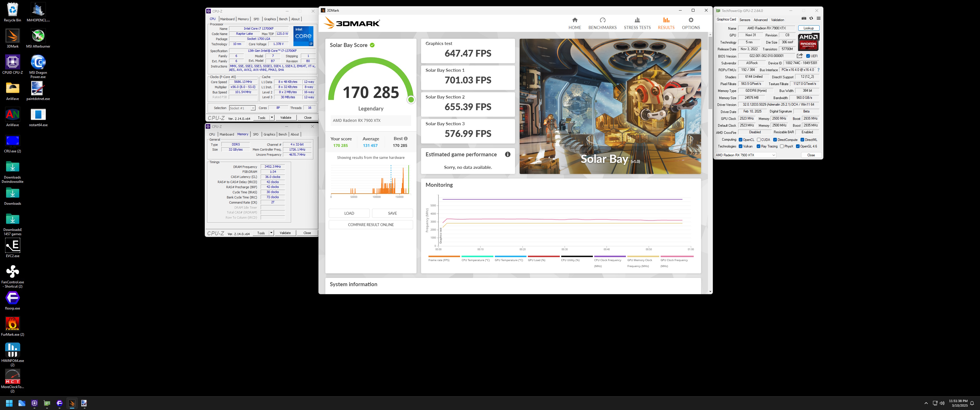Click Validate in the CPU-Z Memory window
Viewport: 980px width, 410px height.
click(285, 233)
